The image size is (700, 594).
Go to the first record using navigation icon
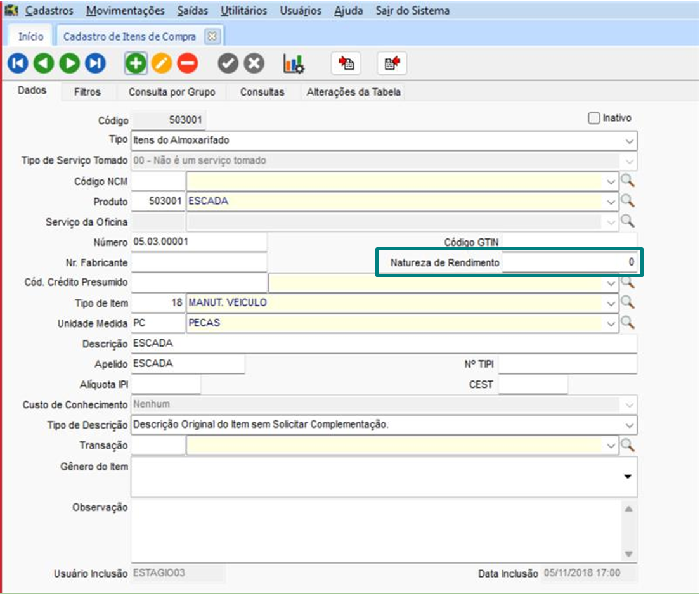[18, 63]
